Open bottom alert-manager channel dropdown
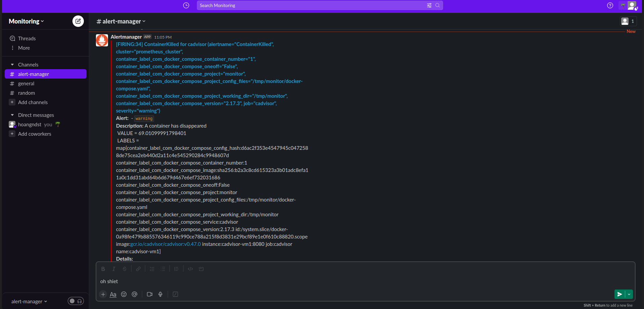Image resolution: width=644 pixels, height=309 pixels. pos(29,302)
